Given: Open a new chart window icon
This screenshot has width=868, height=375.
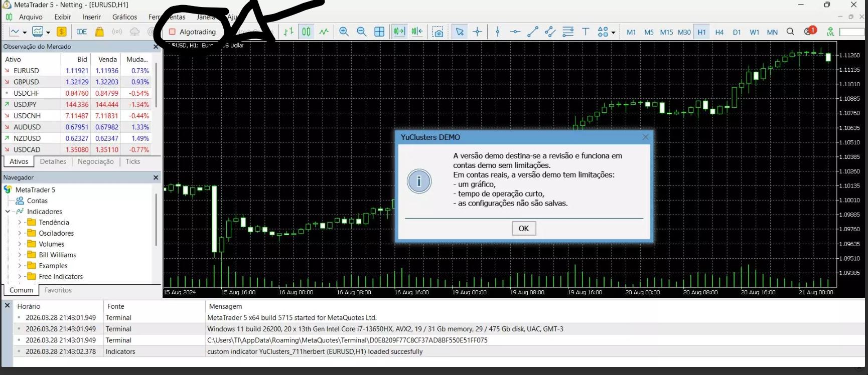Looking at the screenshot, I should (x=15, y=32).
